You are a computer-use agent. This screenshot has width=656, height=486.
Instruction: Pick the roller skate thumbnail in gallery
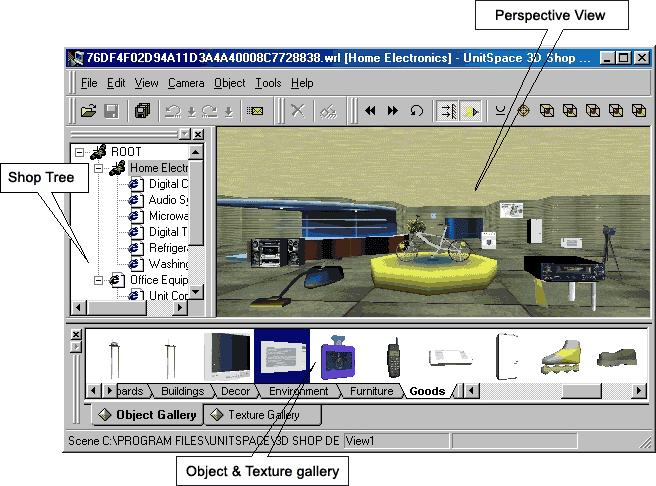tap(561, 357)
